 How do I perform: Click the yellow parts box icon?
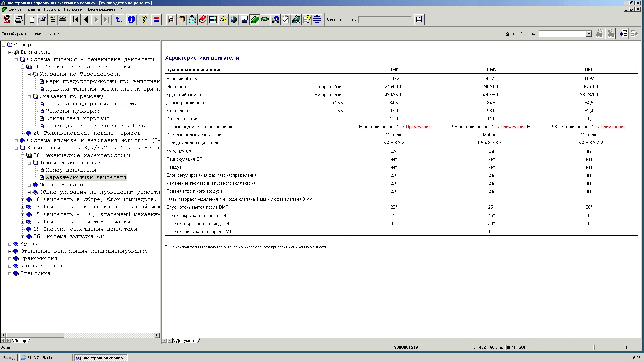(x=182, y=20)
